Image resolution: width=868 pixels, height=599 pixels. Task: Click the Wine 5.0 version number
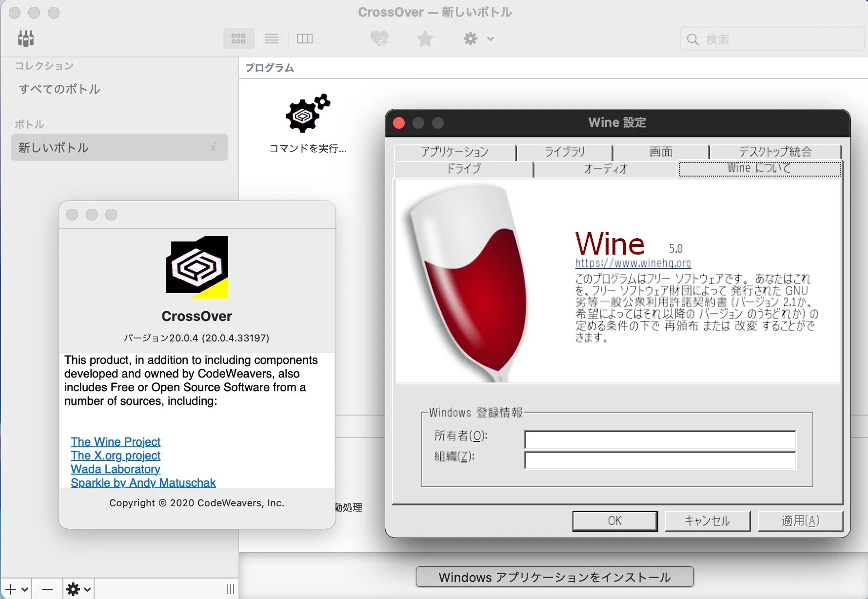click(x=676, y=249)
